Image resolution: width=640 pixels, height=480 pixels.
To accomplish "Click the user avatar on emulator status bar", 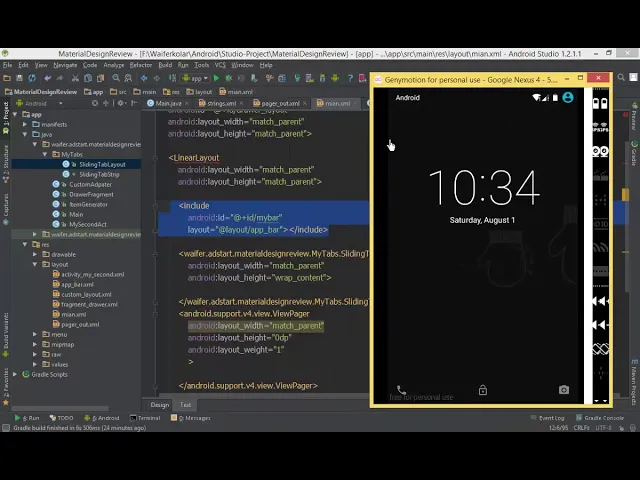I will [568, 98].
